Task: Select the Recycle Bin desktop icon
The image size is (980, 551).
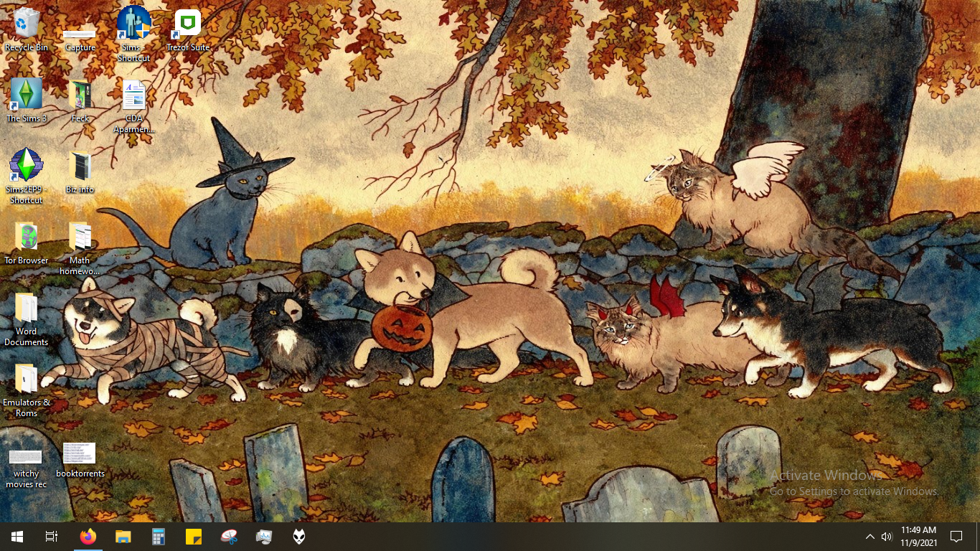Action: click(x=27, y=29)
